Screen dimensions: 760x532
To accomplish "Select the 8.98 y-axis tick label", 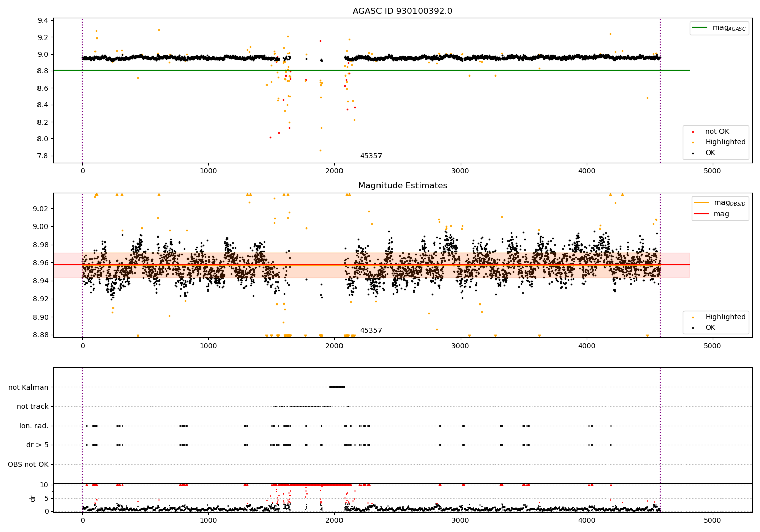I will point(41,245).
